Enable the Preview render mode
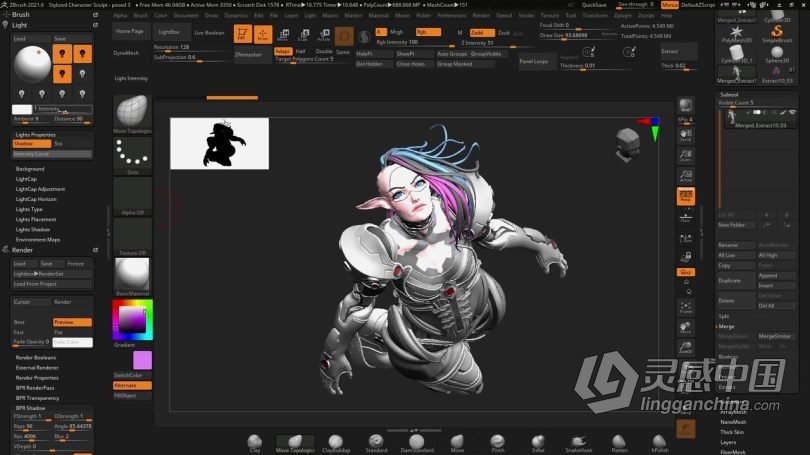The height and width of the screenshot is (455, 810). click(72, 322)
